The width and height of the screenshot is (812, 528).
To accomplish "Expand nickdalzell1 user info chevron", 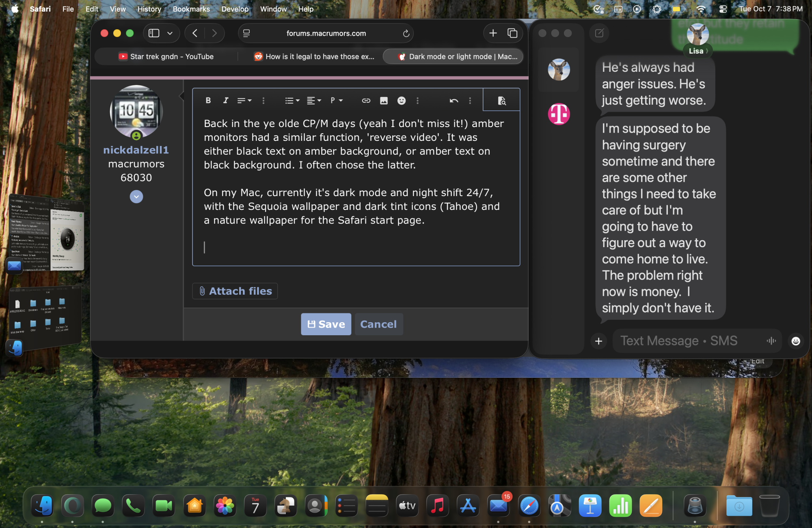I will click(x=136, y=197).
